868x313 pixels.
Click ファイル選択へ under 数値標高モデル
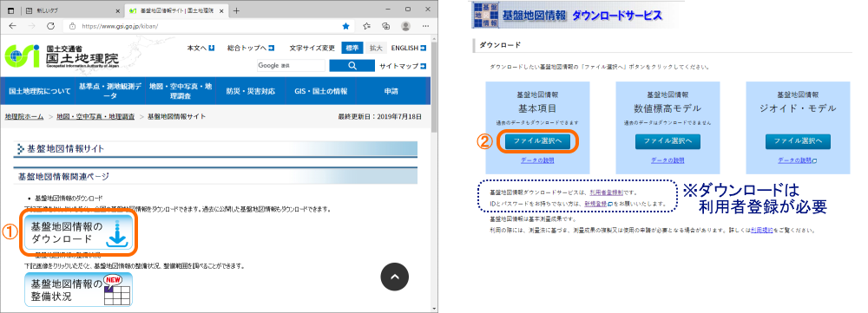coord(667,141)
